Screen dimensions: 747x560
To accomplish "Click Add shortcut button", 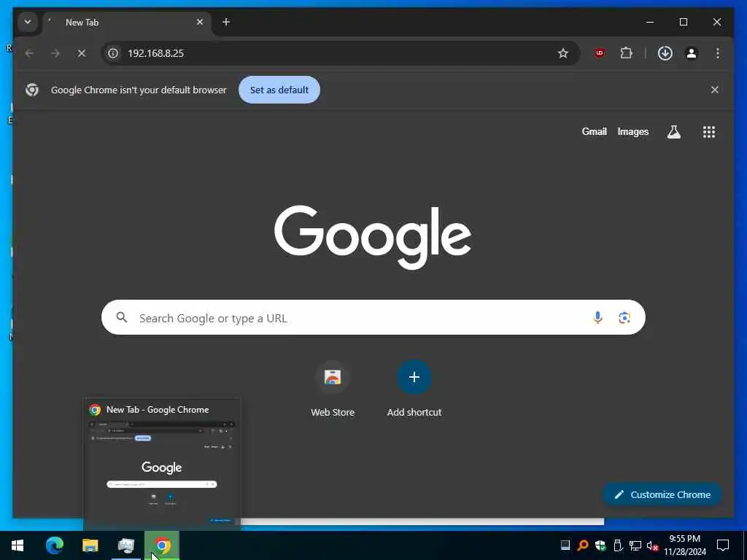I will click(414, 389).
